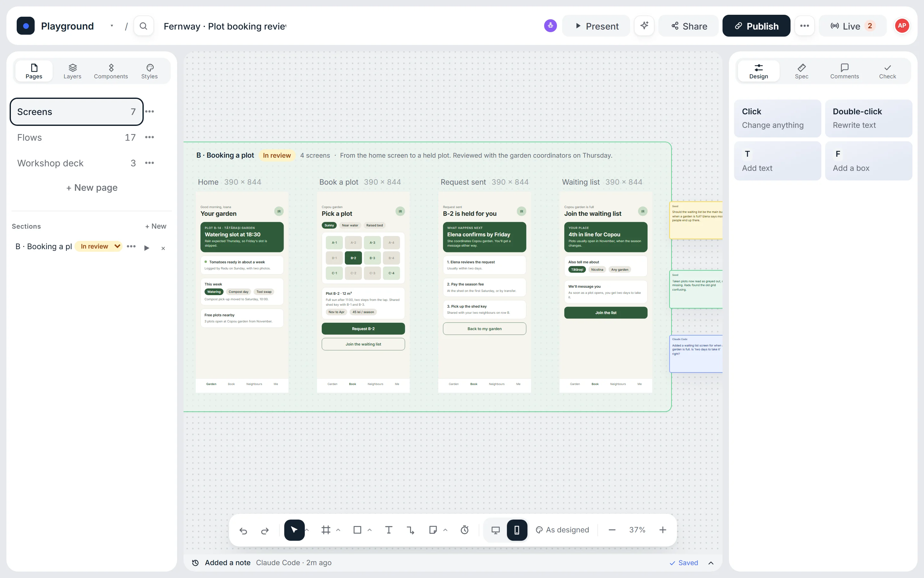
Task: Expand shape tool options caret
Action: (370, 530)
